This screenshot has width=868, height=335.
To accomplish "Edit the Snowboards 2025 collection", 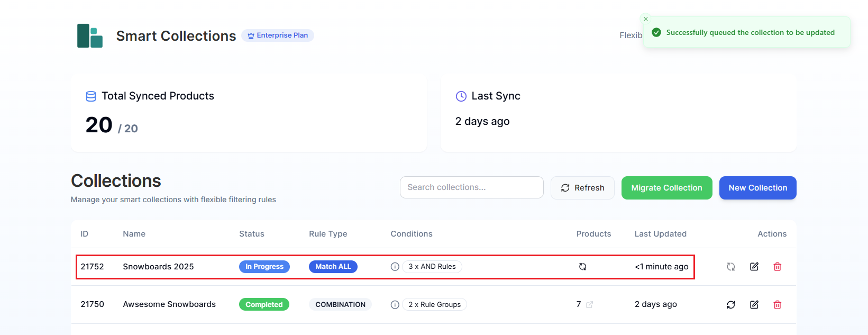I will point(754,267).
